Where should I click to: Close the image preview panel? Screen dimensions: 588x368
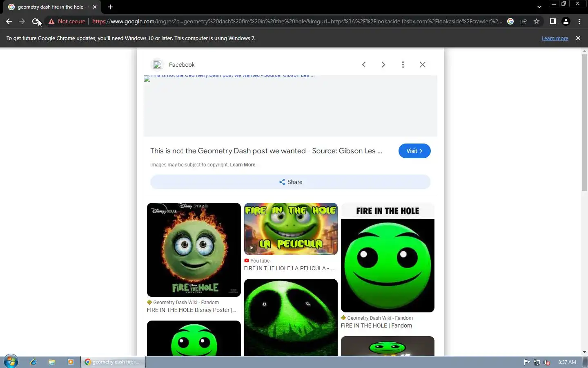point(423,65)
